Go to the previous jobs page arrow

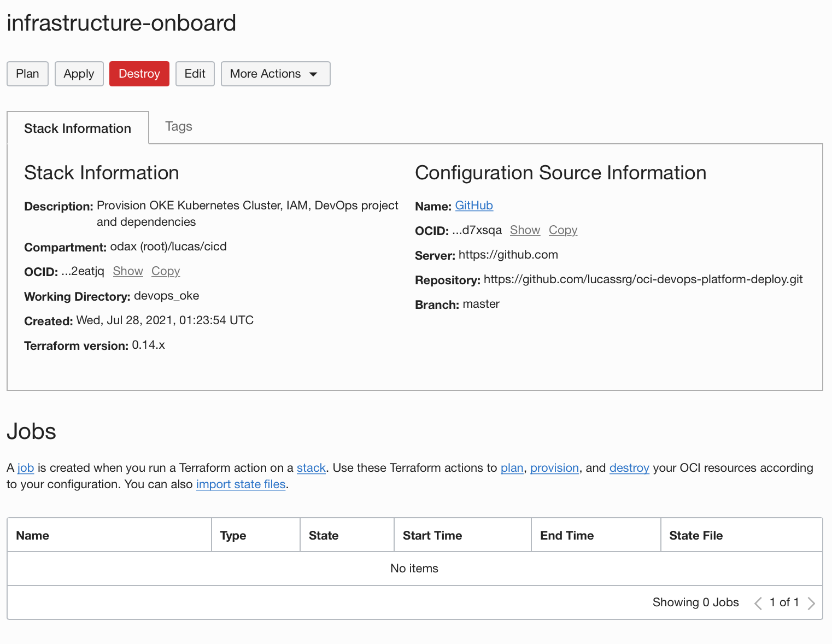[758, 603]
